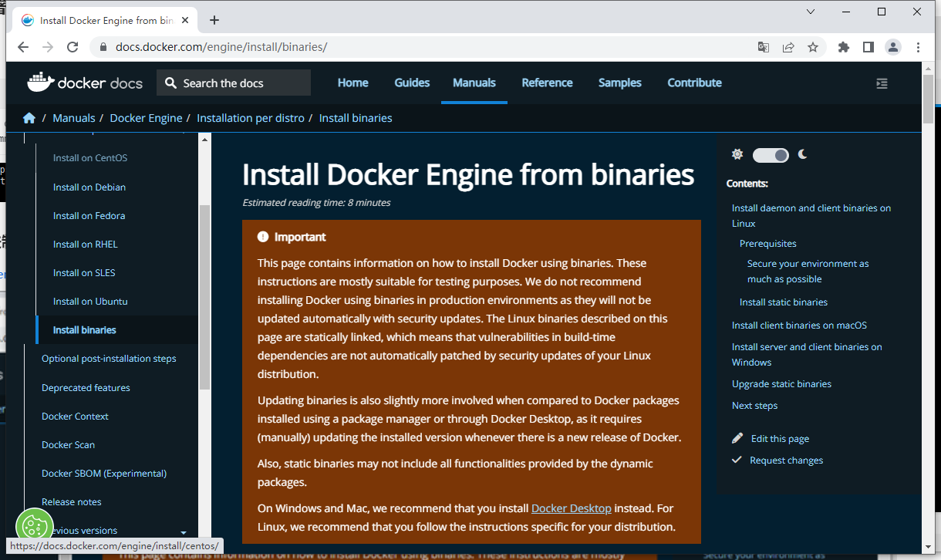Jump to Install static binaries in Contents
Screen dimensions: 941x560
point(784,302)
